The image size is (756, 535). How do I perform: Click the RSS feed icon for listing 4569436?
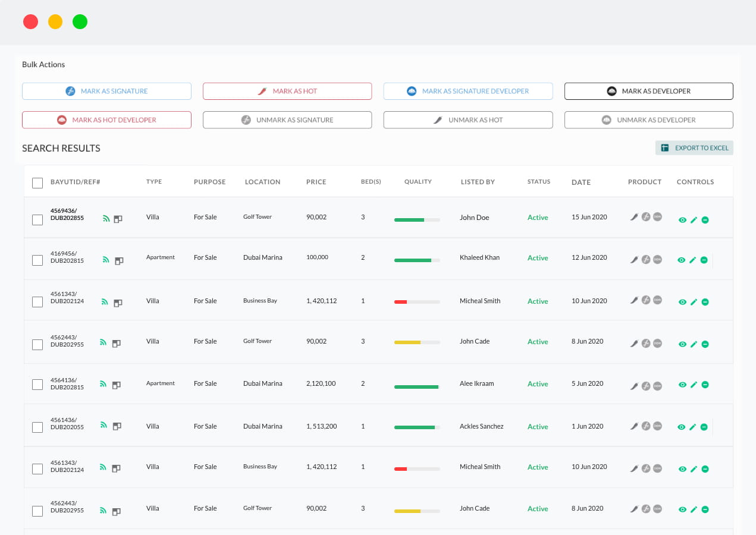[106, 218]
